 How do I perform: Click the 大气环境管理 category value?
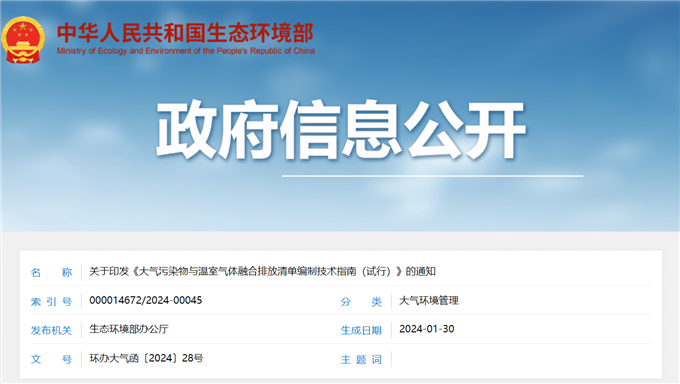coord(428,300)
